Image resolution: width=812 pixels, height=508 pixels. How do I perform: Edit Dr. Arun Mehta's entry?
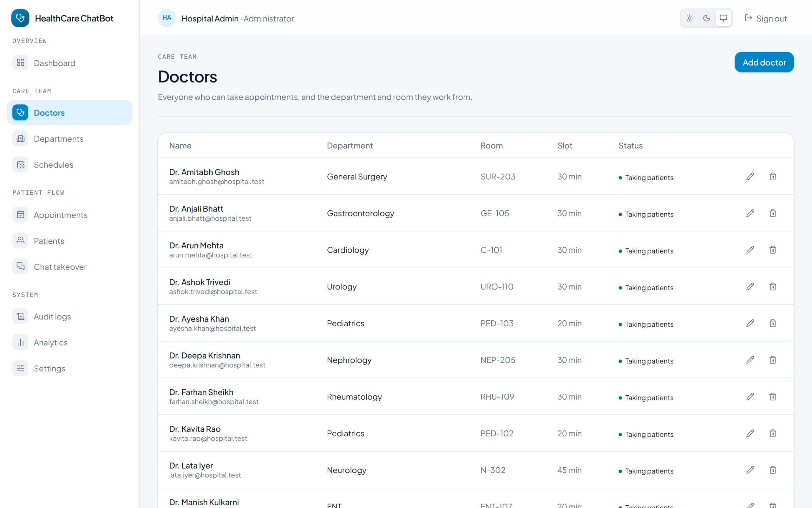coord(750,250)
